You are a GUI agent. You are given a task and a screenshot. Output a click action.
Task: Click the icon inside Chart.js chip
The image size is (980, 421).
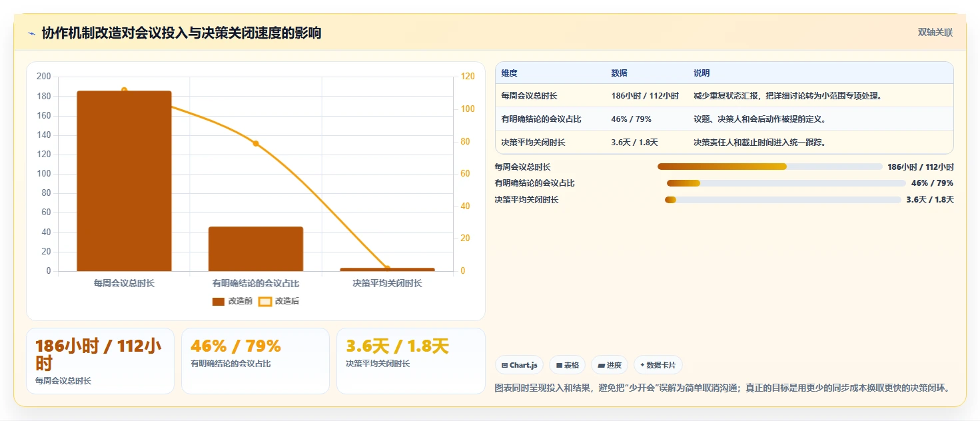(x=504, y=366)
